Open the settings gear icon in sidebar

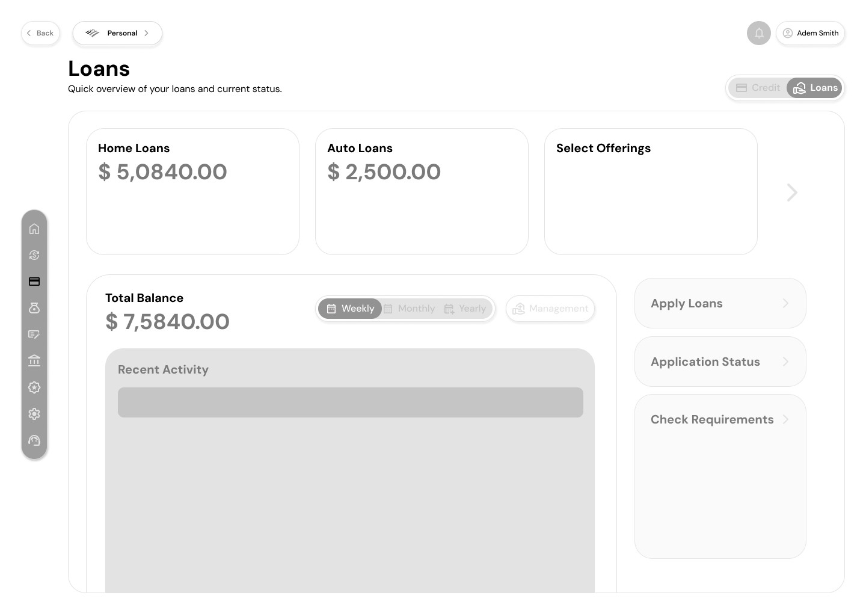coord(34,414)
